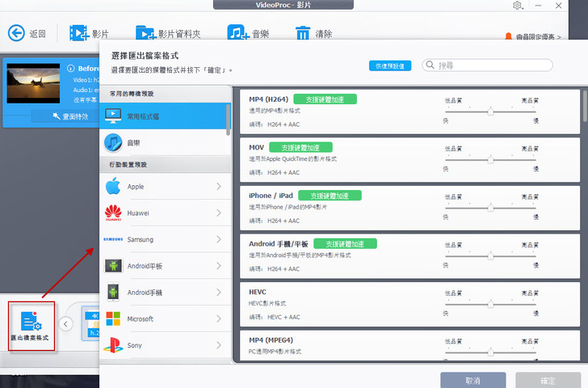588x388 pixels.
Task: Click the 音樂 add music icon
Action: click(x=237, y=33)
